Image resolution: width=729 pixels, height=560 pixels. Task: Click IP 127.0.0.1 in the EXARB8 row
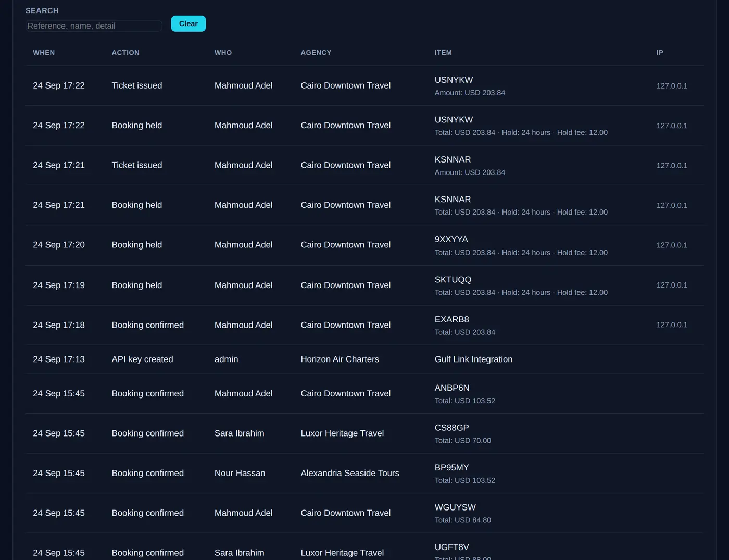click(x=672, y=325)
